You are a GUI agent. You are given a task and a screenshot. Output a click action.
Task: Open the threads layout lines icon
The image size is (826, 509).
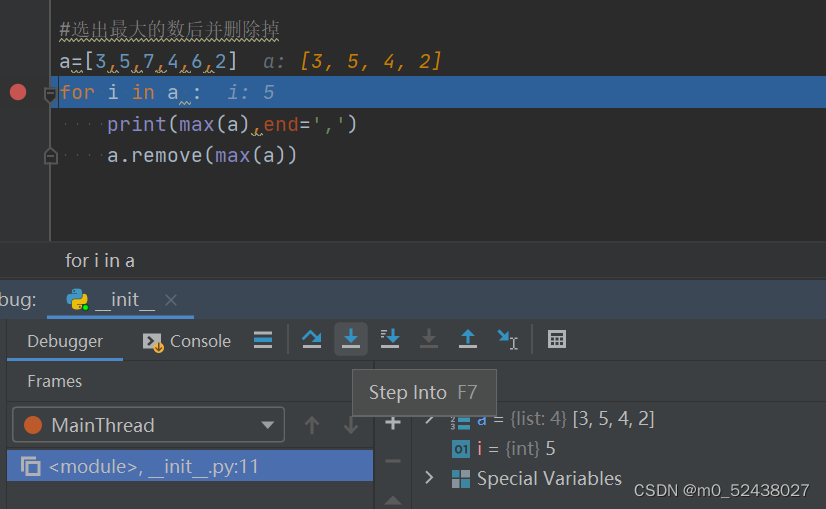[263, 339]
